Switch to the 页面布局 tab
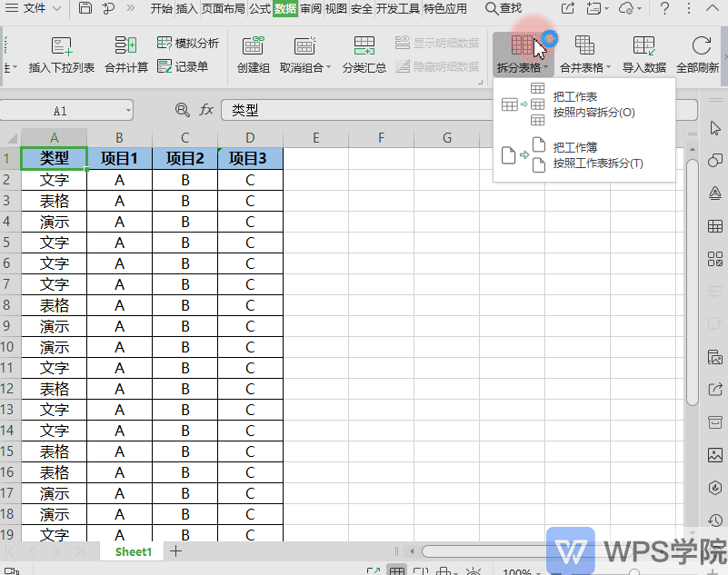 click(224, 8)
